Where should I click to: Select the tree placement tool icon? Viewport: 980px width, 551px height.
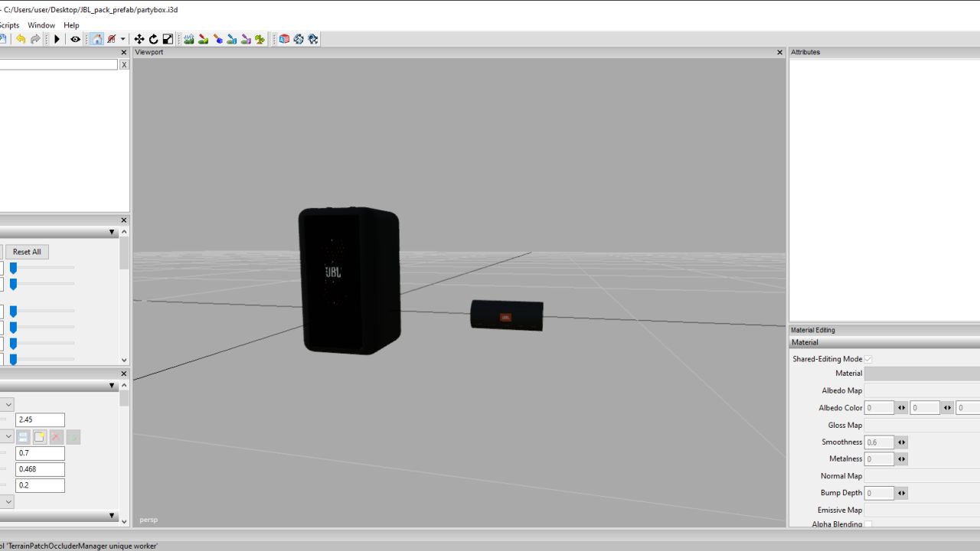(260, 39)
